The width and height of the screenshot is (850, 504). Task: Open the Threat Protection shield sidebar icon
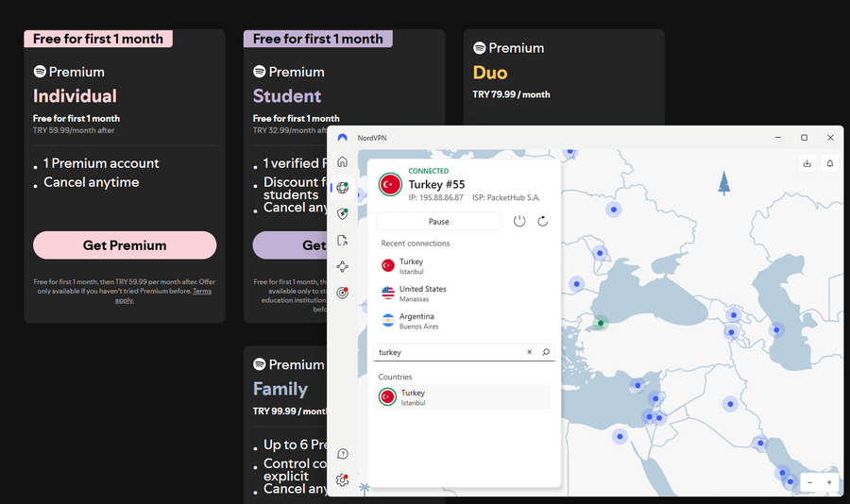coord(342,213)
